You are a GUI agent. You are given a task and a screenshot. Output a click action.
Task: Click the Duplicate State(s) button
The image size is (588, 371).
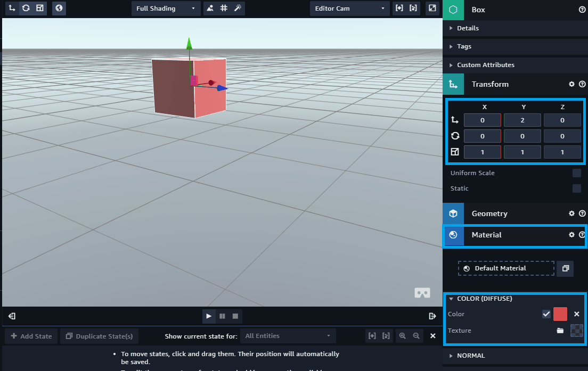99,336
